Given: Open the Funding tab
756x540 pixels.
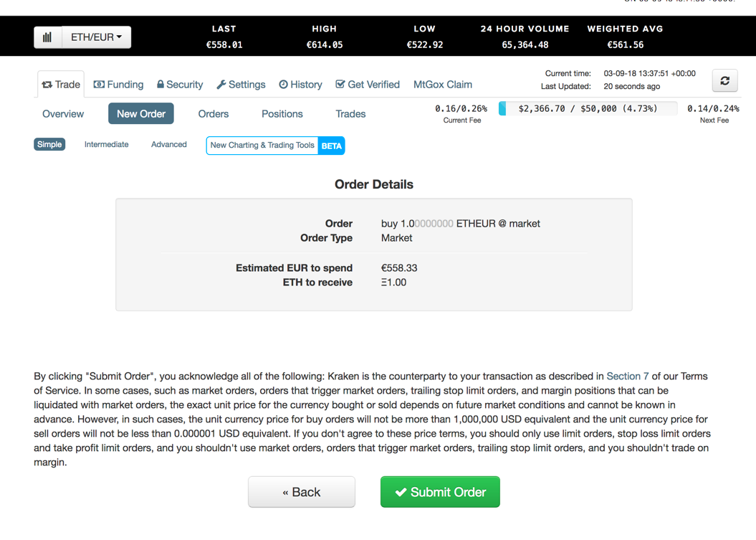Looking at the screenshot, I should (x=119, y=85).
